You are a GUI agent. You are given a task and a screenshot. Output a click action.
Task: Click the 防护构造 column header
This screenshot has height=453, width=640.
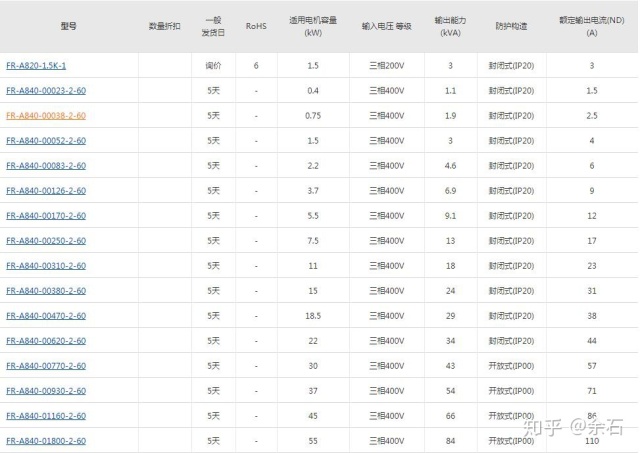(x=511, y=26)
